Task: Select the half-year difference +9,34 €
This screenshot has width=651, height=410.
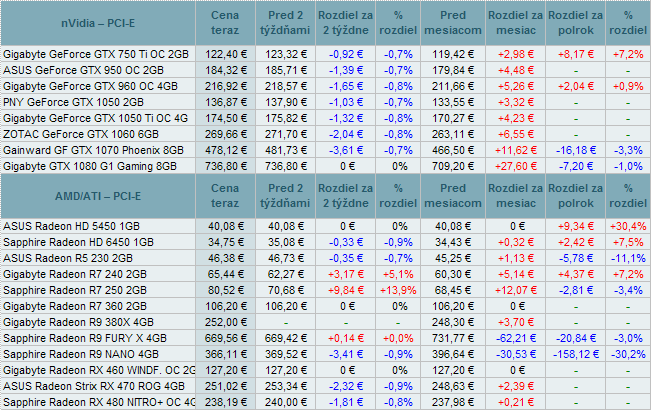Action: tap(576, 226)
